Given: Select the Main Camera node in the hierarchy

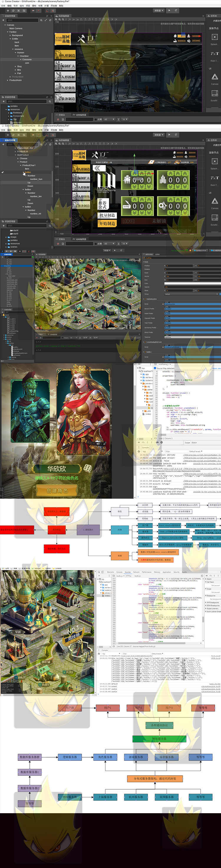Looking at the screenshot, I should tap(16, 28).
